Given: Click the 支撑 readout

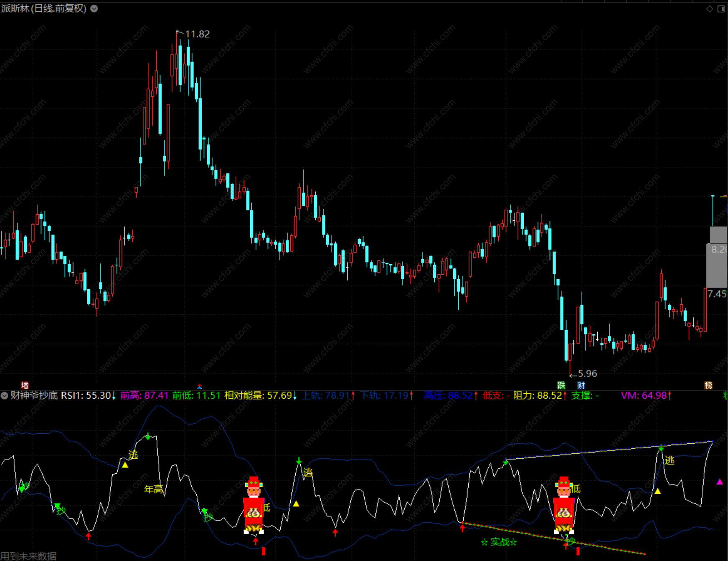Looking at the screenshot, I should pos(585,395).
